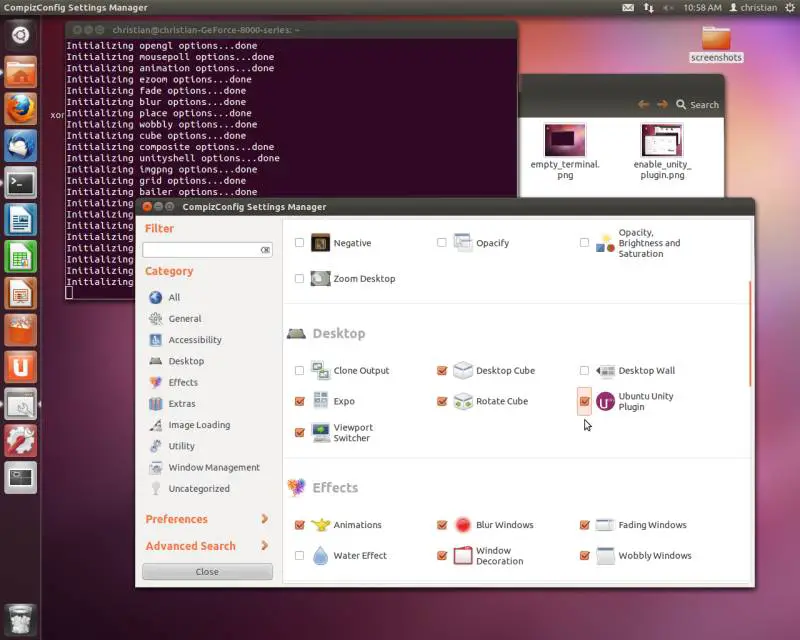Screen dimensions: 800x640
Task: Open the Window Decoration plugin icon
Action: (x=463, y=555)
